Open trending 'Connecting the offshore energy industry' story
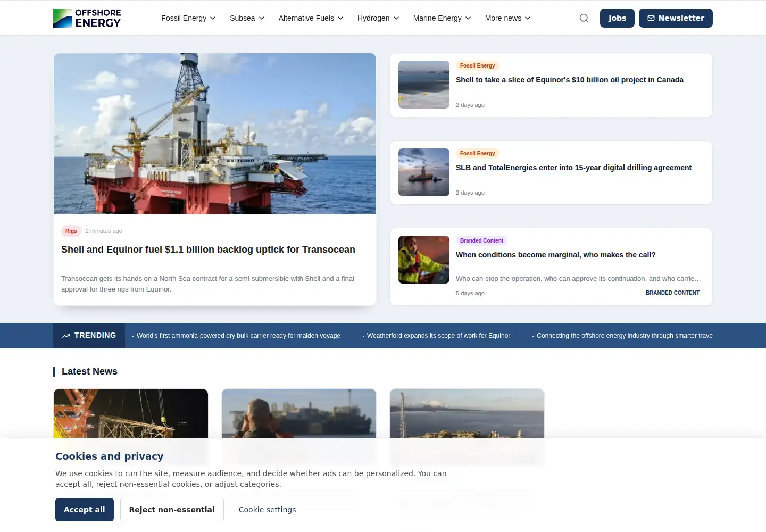The image size is (766, 532). click(x=625, y=336)
